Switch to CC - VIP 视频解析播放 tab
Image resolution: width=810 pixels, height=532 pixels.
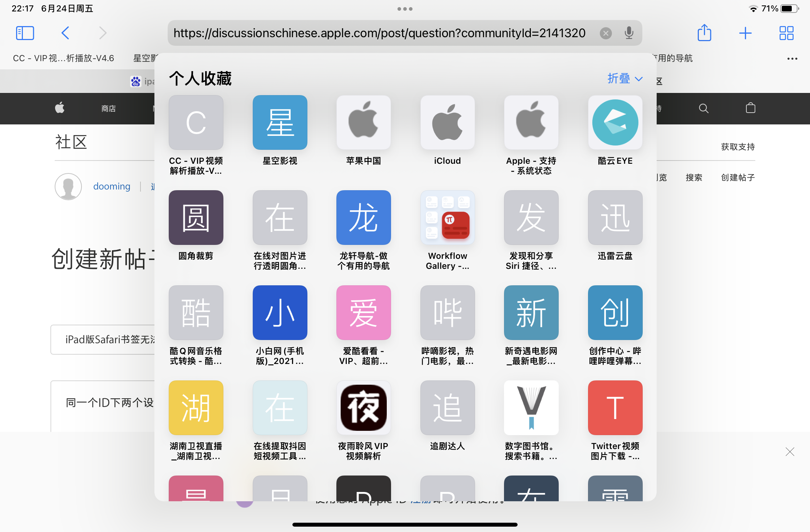point(64,58)
